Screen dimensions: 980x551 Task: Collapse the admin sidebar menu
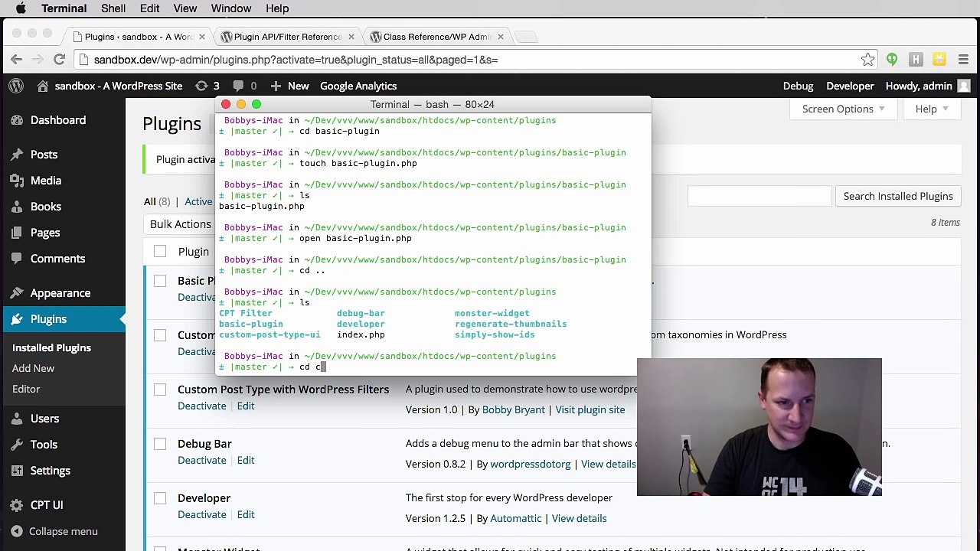54,531
